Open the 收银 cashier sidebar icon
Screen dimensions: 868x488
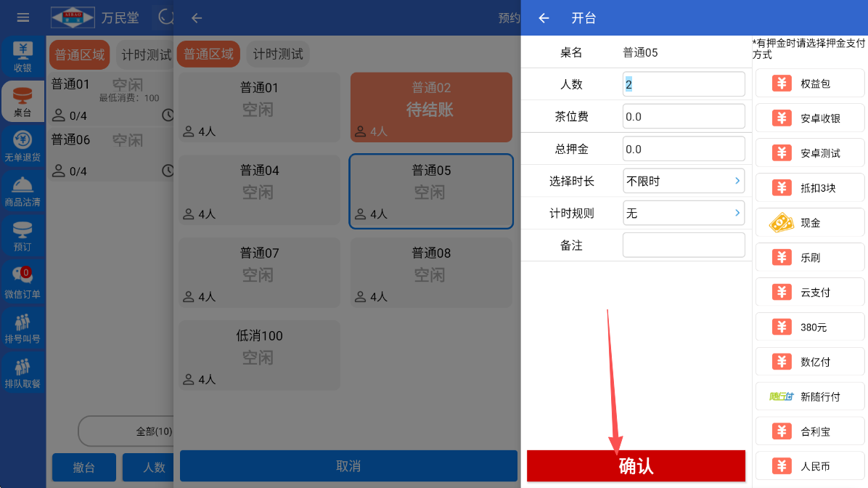(22, 57)
